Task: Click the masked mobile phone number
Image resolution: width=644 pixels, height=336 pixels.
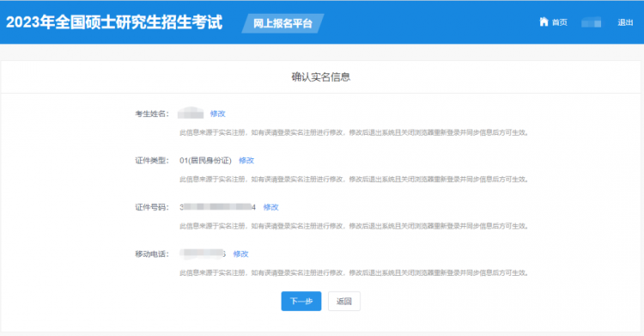Action: coord(203,254)
